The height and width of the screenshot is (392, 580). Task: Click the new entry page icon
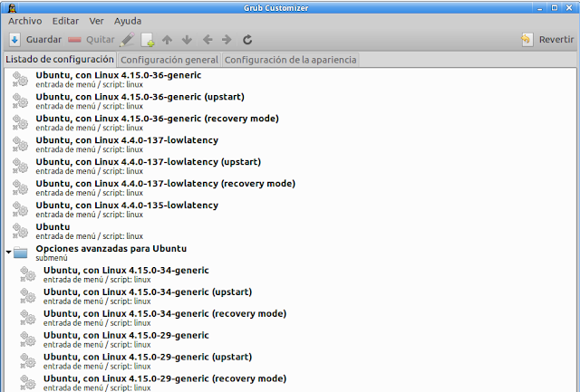(x=148, y=40)
